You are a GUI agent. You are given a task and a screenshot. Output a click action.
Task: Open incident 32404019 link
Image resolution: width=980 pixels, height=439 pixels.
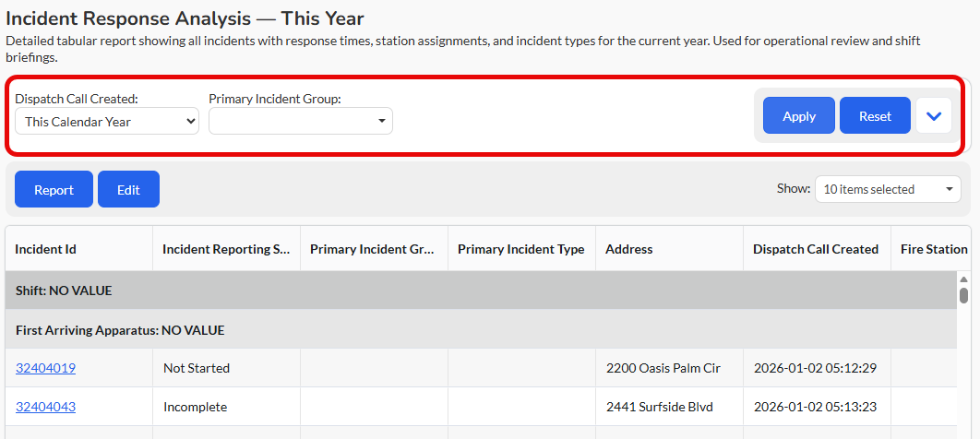coord(45,368)
